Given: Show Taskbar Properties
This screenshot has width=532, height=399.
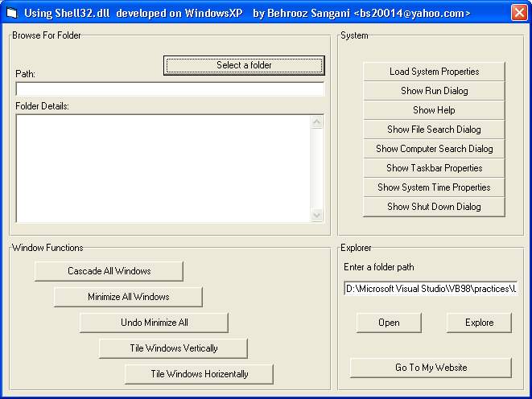Looking at the screenshot, I should (434, 168).
